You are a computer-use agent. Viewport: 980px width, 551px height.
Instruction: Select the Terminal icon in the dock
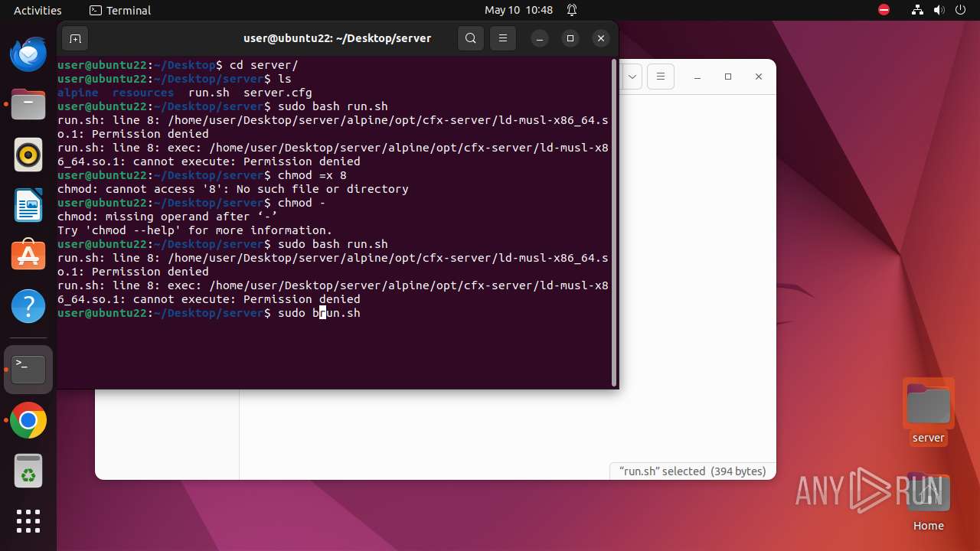point(28,370)
